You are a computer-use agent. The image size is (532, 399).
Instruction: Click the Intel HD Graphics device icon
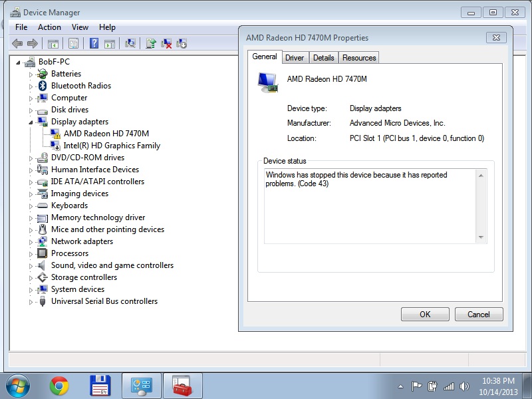tap(55, 146)
